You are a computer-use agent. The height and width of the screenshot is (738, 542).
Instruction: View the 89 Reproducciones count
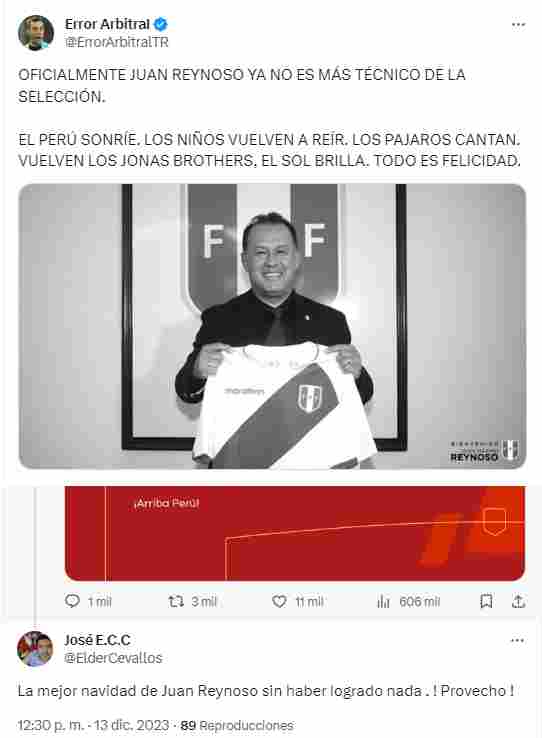click(237, 725)
